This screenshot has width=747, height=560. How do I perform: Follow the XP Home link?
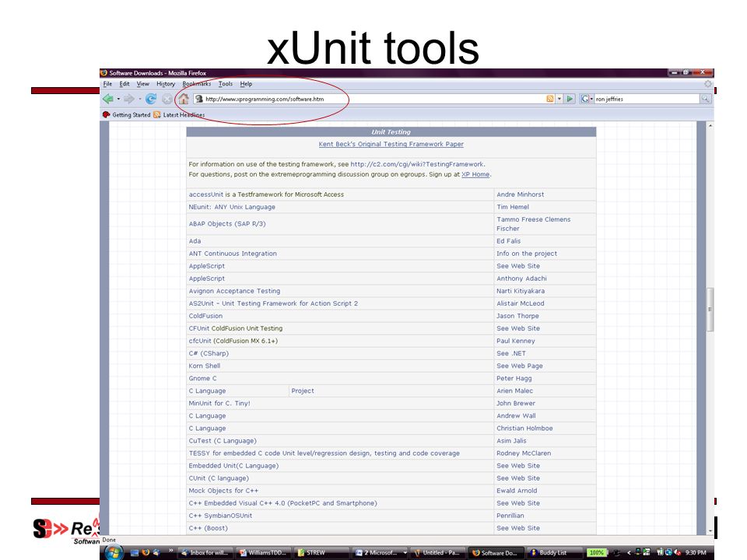click(475, 174)
